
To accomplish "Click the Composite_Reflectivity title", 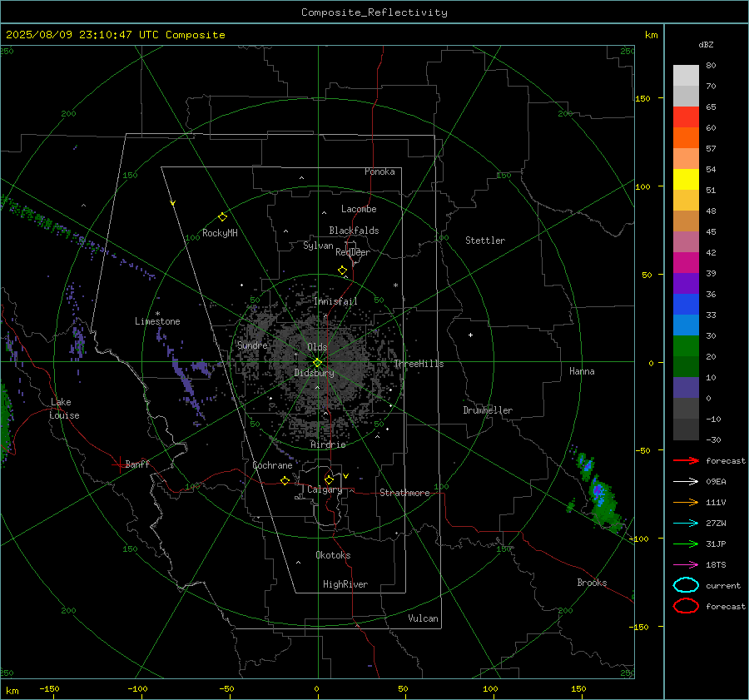I will point(374,12).
